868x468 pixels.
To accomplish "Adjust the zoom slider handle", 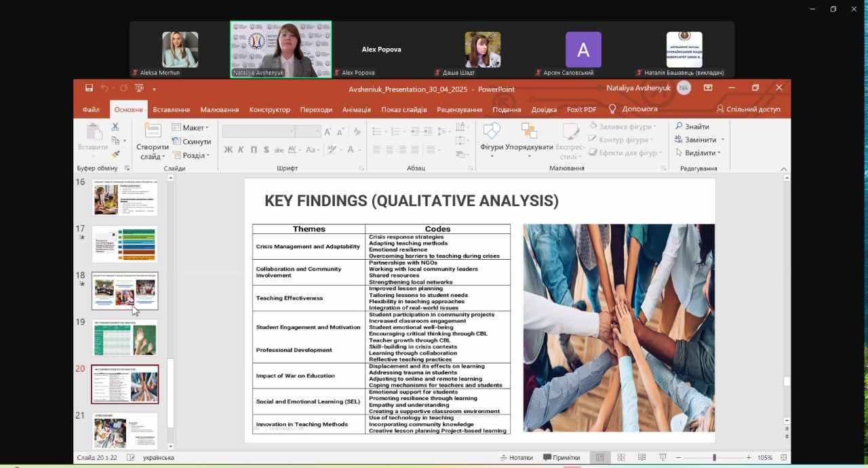I will tap(714, 458).
